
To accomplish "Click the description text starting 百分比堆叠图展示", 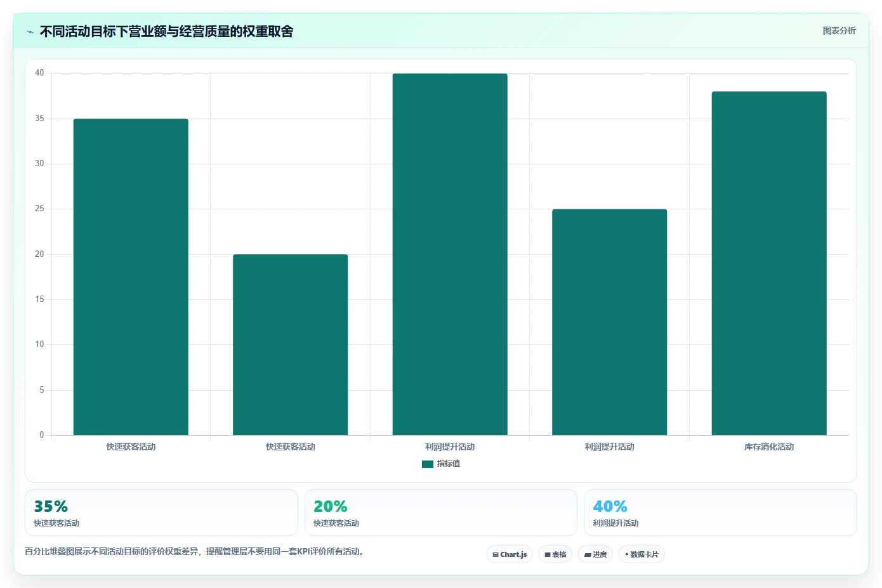I will [195, 551].
